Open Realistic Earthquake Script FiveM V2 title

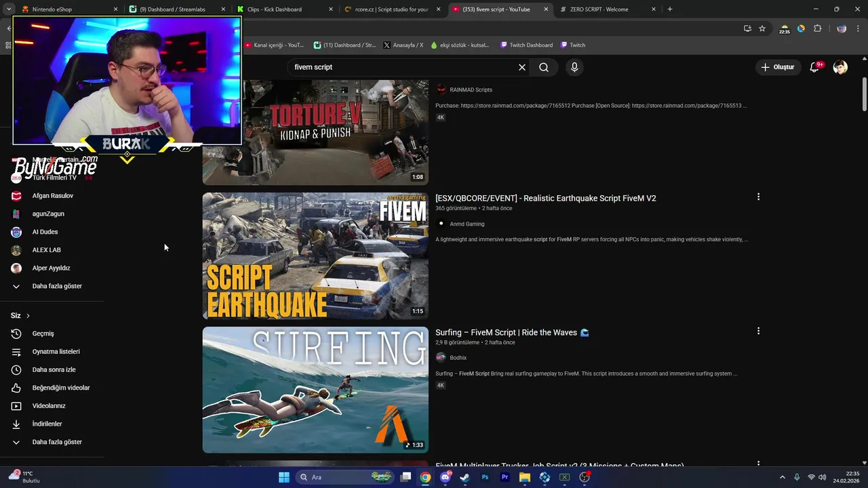click(546, 198)
